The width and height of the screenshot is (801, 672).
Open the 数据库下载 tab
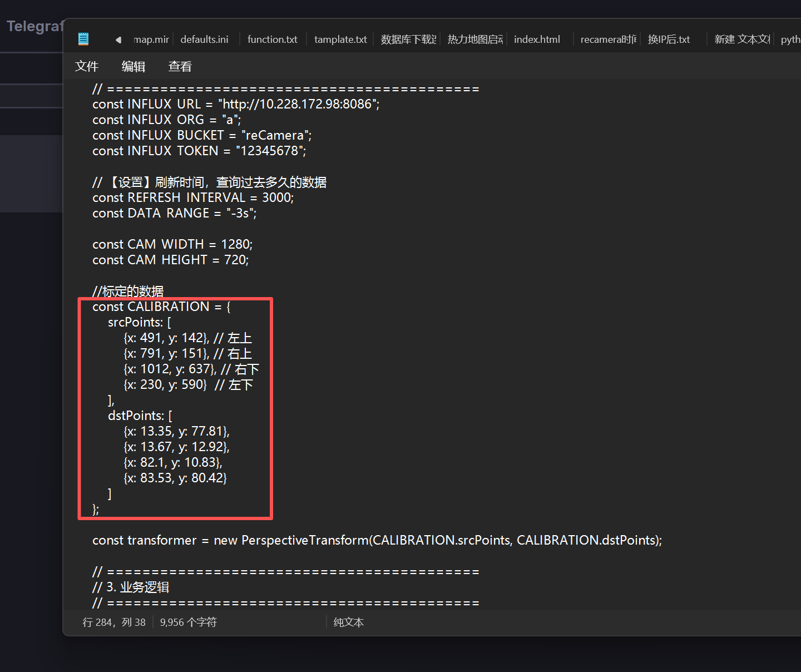pos(408,39)
